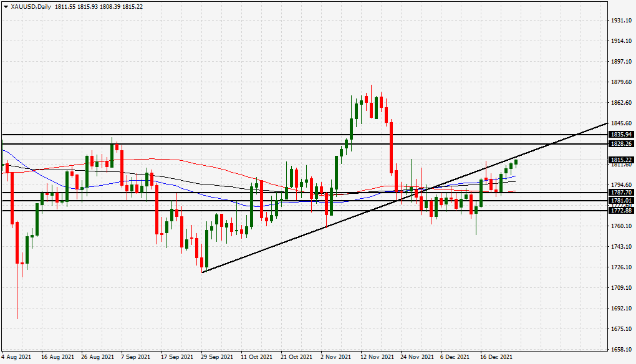Click the 1692.10 price scale value

point(622,309)
